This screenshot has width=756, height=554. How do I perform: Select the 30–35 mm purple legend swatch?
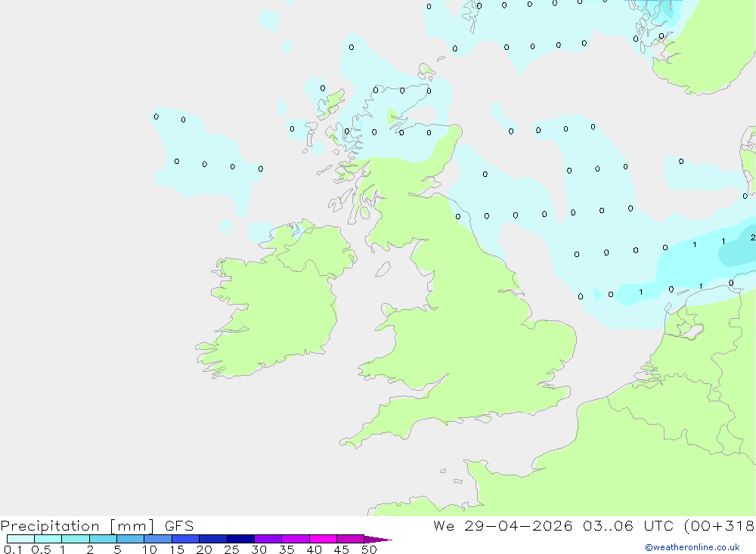(268, 539)
